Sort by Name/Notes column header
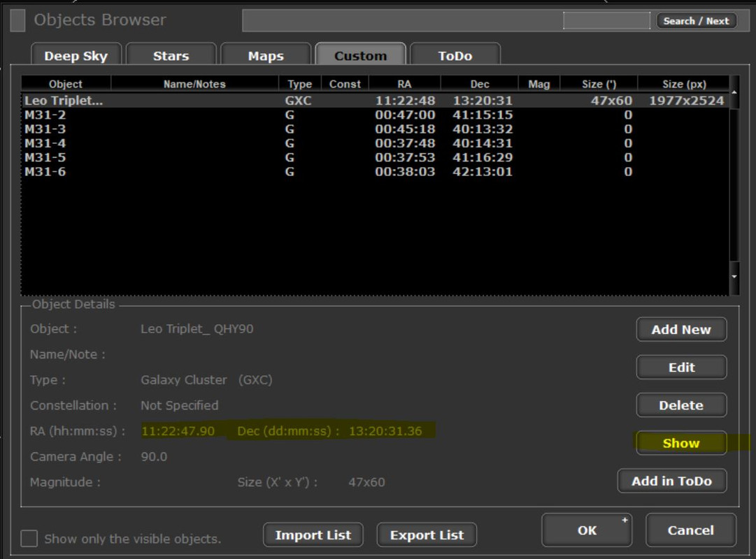 click(x=195, y=84)
